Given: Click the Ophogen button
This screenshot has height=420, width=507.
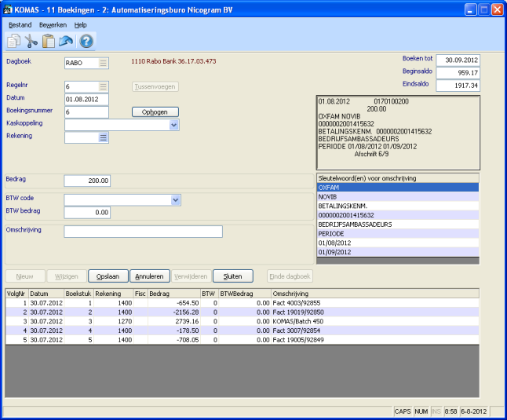Looking at the screenshot, I should pyautogui.click(x=155, y=112).
